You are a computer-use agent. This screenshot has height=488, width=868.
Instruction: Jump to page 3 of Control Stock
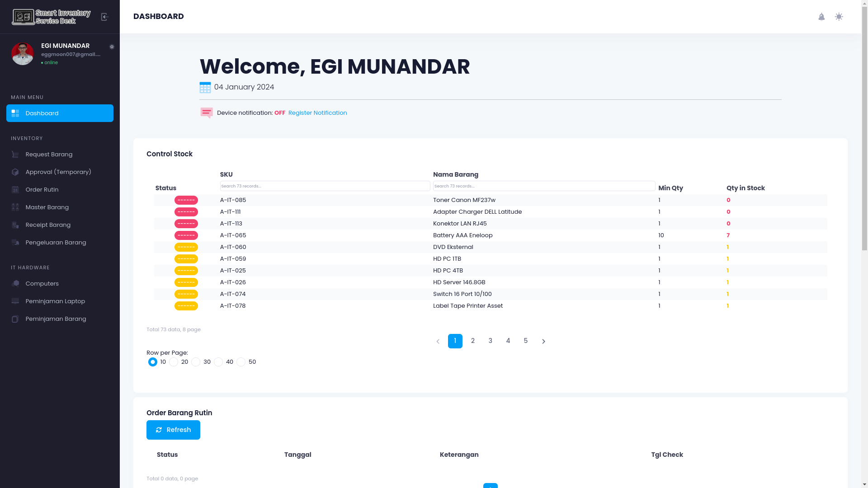pyautogui.click(x=490, y=341)
